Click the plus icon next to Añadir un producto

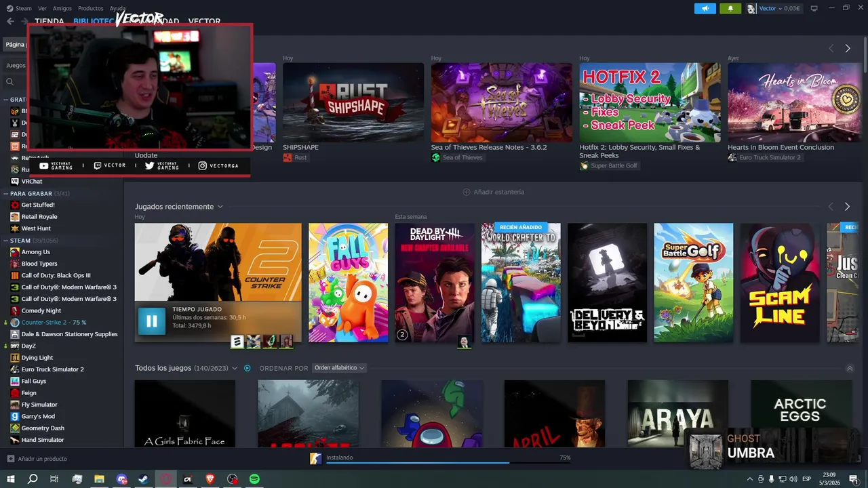[x=10, y=459]
